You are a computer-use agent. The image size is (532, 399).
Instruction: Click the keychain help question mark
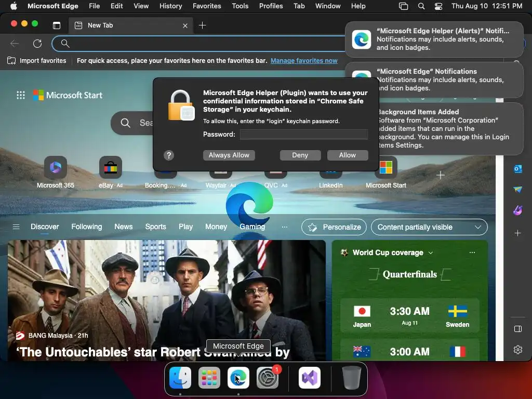click(x=169, y=155)
